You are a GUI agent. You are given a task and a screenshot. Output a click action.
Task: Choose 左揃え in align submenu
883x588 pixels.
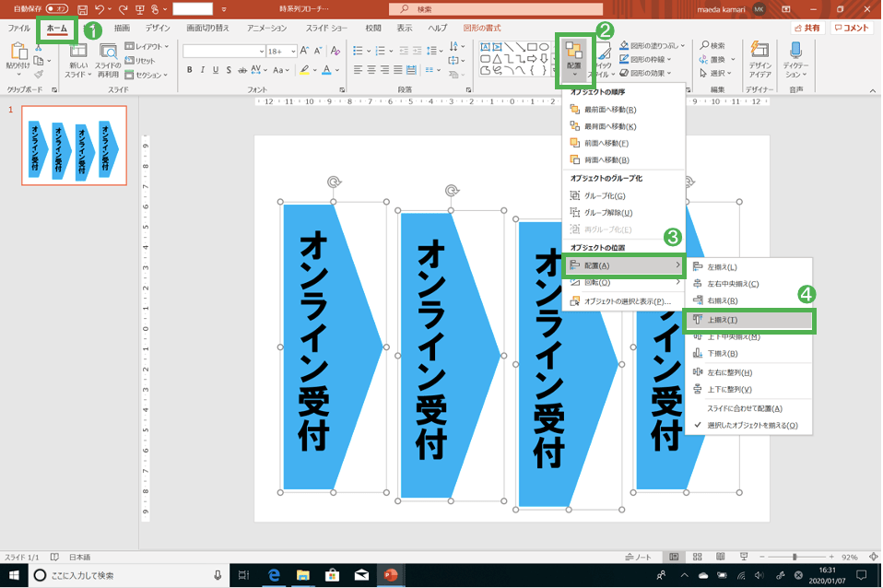749,267
